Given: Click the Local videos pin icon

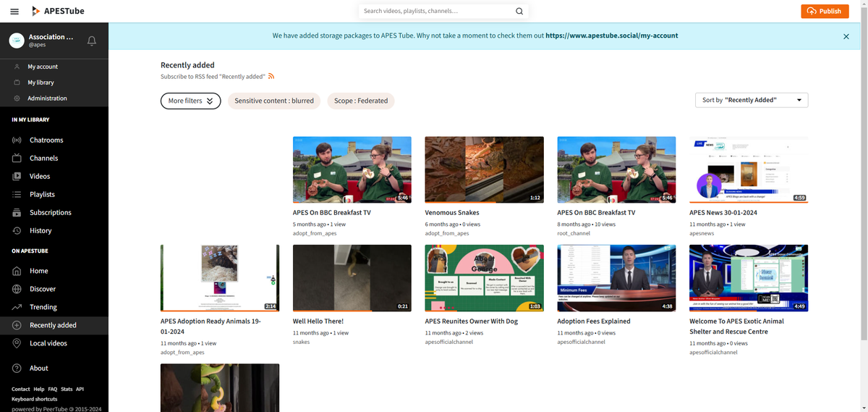Looking at the screenshot, I should [x=17, y=343].
